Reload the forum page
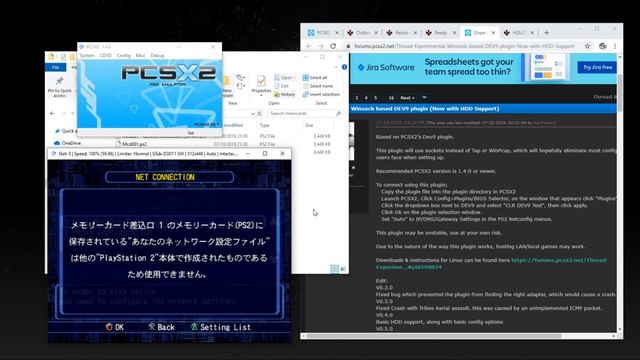640x360 pixels. [x=333, y=46]
